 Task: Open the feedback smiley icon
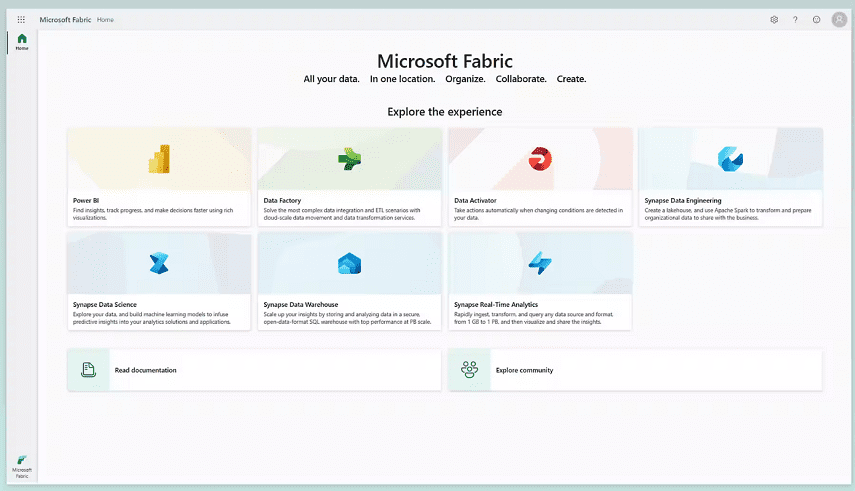[x=816, y=20]
